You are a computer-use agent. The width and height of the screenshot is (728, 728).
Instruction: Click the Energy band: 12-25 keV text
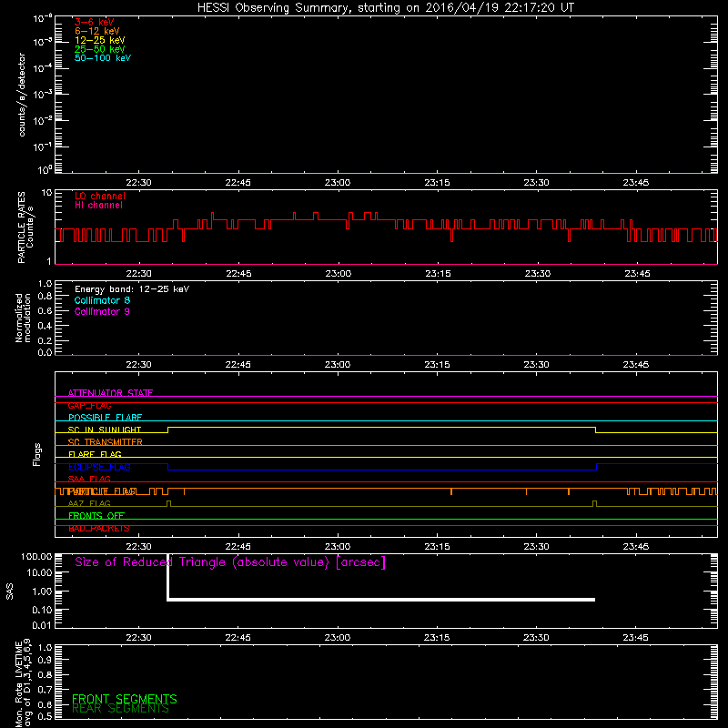pyautogui.click(x=132, y=289)
